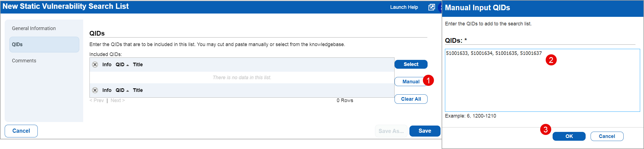This screenshot has width=644, height=149.
Task: Click the top Title column header
Action: (x=138, y=65)
